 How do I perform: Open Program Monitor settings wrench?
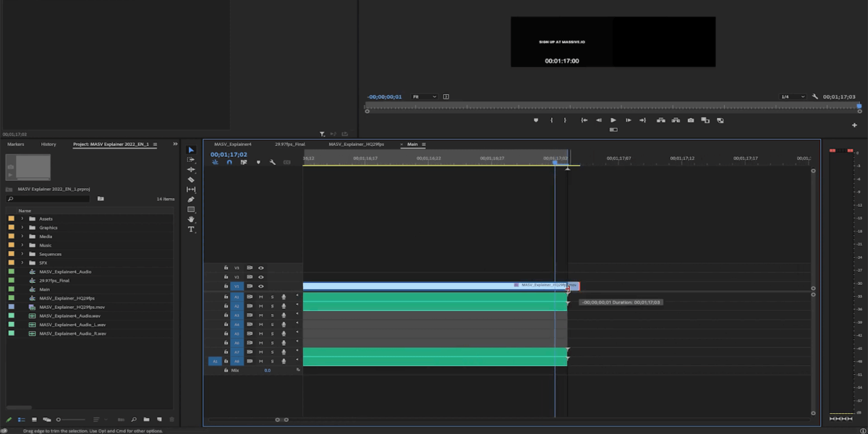click(x=815, y=96)
